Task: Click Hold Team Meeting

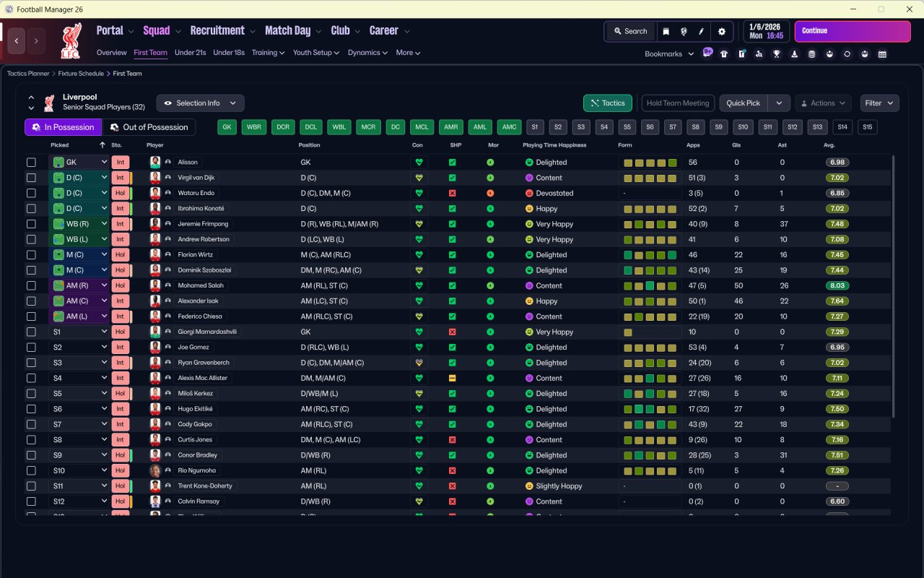Action: click(x=678, y=103)
